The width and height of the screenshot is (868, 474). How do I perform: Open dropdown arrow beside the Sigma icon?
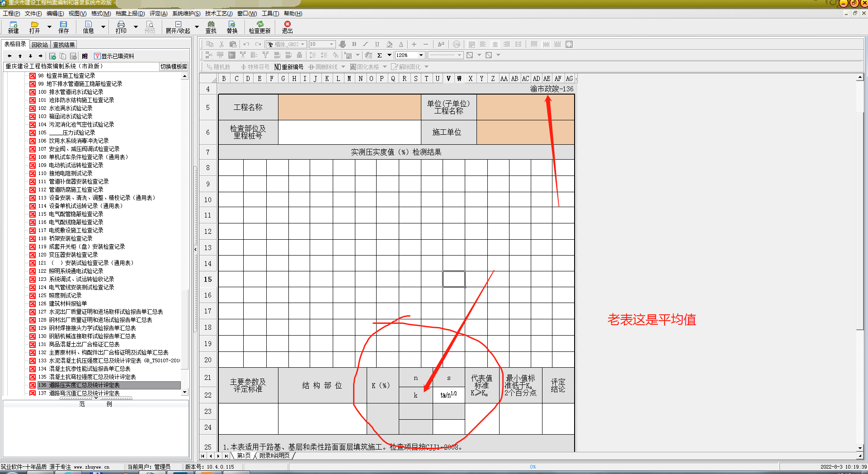(x=389, y=55)
